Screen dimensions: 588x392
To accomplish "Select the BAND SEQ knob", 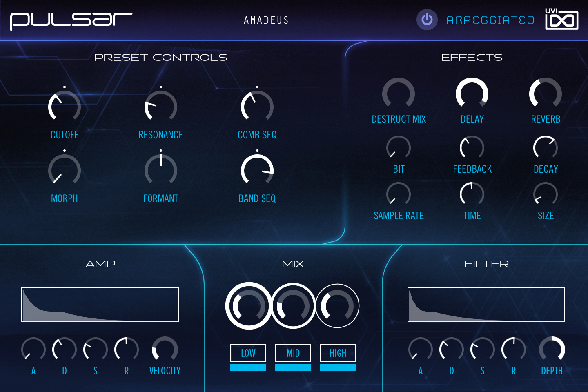I will (x=257, y=170).
